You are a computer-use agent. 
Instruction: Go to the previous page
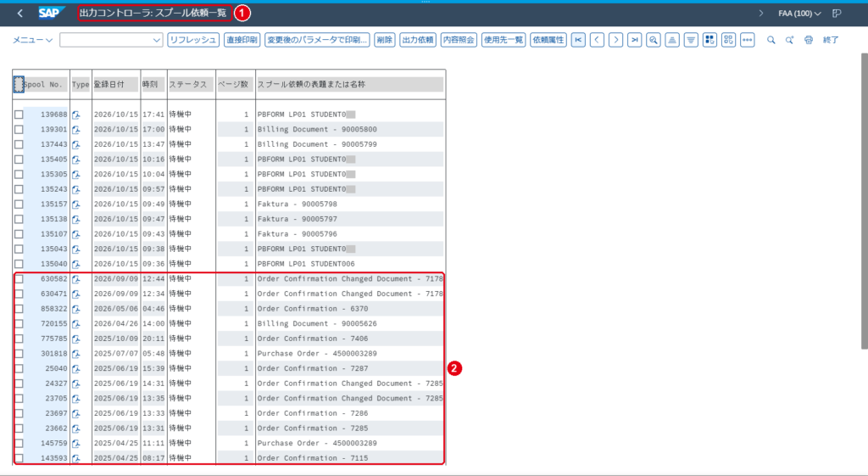tap(597, 40)
